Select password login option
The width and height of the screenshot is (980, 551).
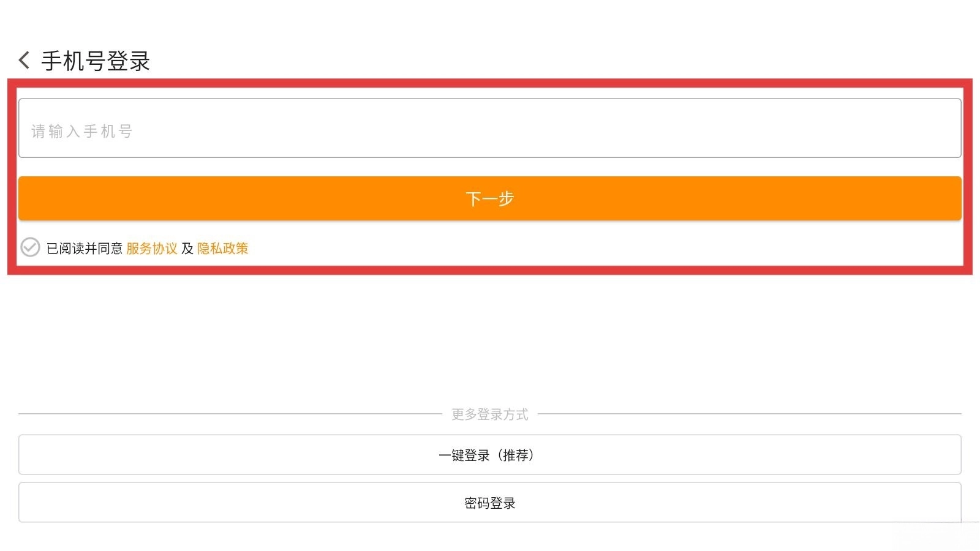pos(490,503)
